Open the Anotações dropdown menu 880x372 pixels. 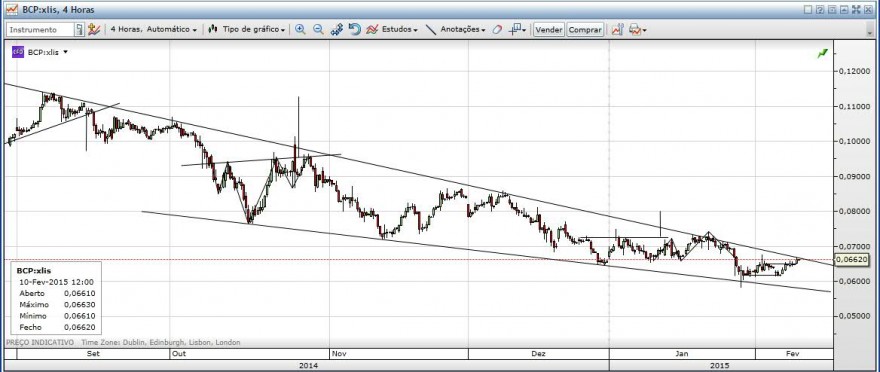463,29
